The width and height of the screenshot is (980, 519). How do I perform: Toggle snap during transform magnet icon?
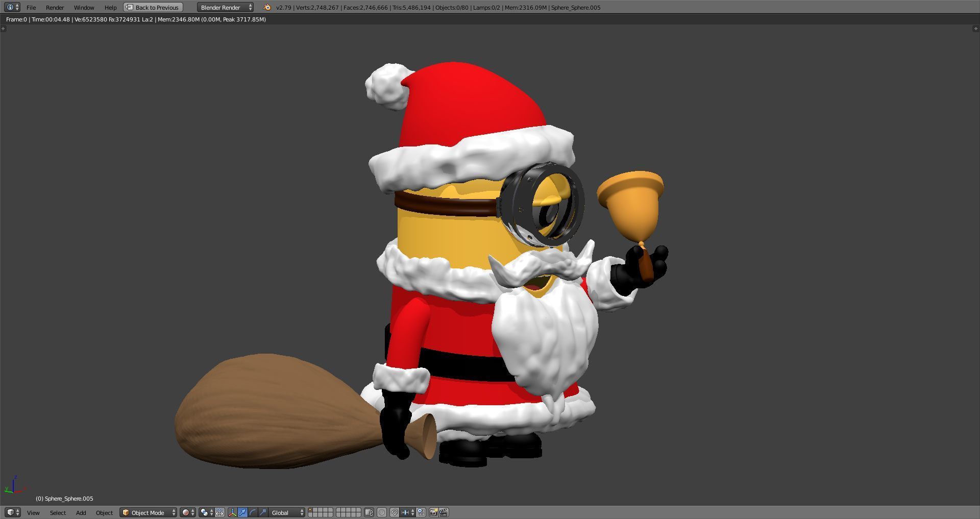pos(395,512)
